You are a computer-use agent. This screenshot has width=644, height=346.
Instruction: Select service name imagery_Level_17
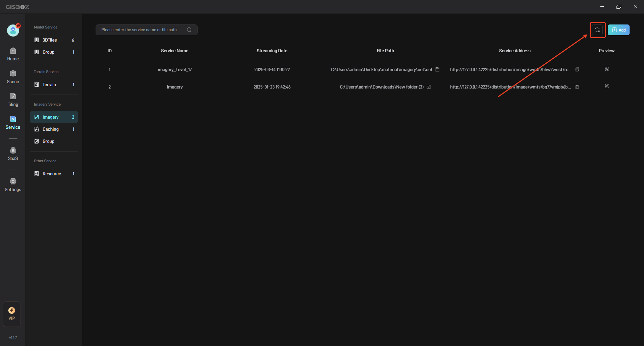point(175,69)
